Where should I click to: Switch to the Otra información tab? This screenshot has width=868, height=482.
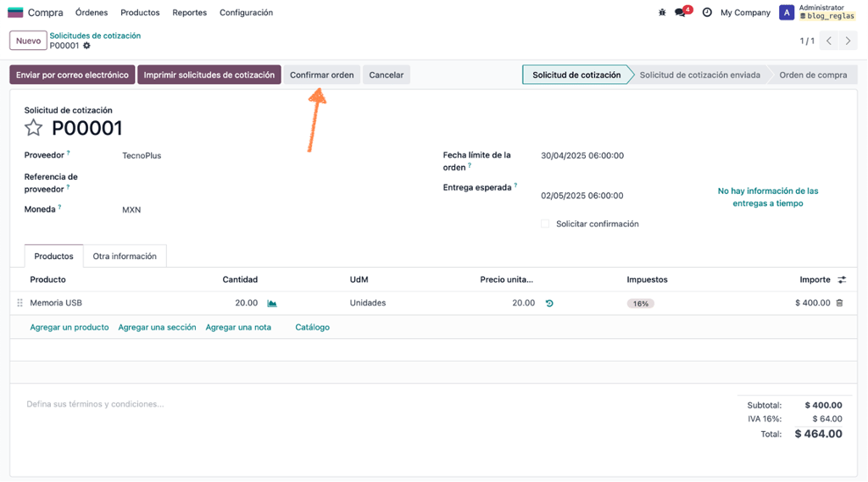(x=125, y=256)
